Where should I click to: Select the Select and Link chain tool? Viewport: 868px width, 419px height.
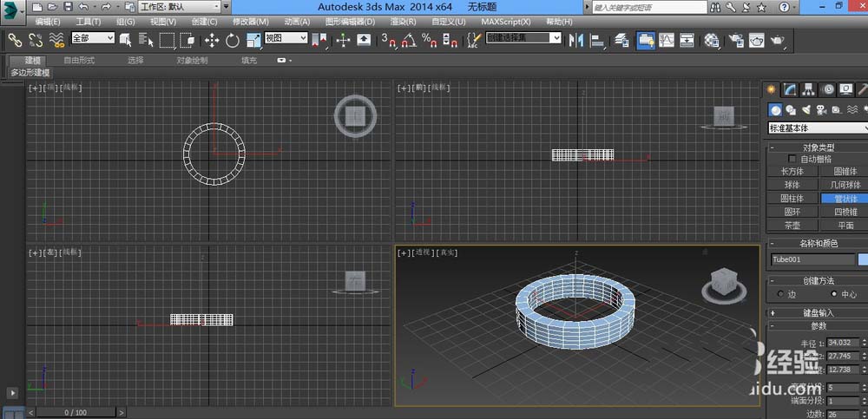[x=15, y=40]
